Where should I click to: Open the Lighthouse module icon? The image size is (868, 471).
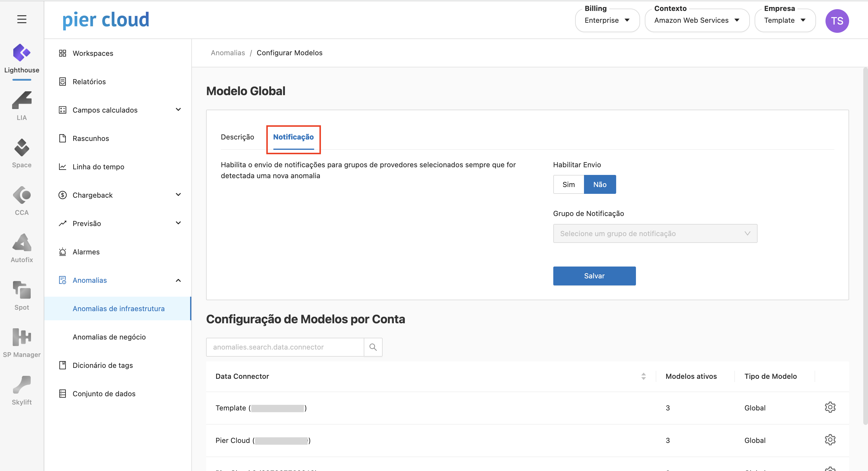point(22,53)
